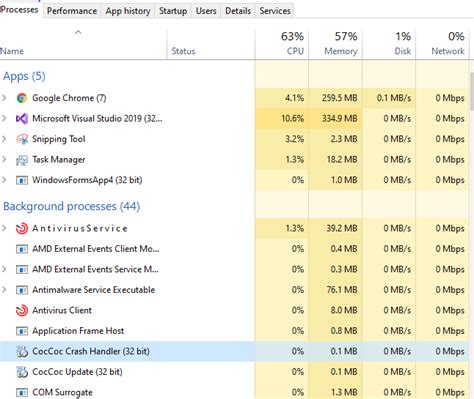Click the Microsoft Visual Studio 2019 icon

pyautogui.click(x=22, y=119)
